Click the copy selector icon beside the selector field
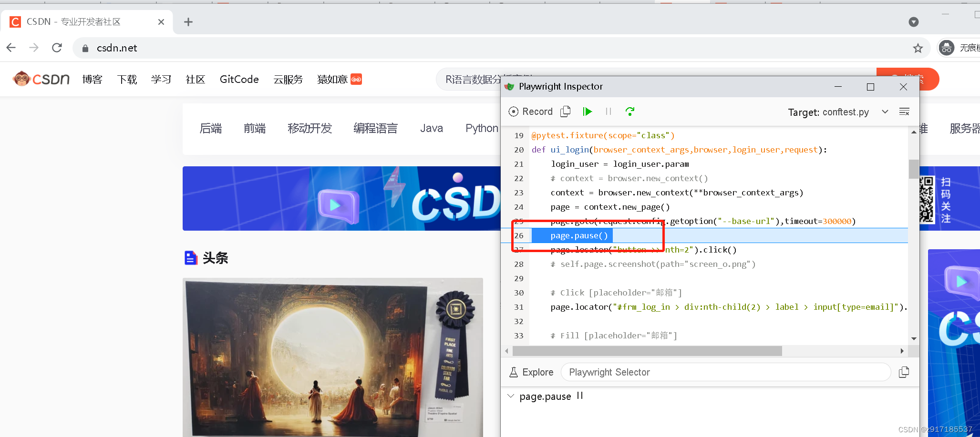980x437 pixels. pos(904,372)
